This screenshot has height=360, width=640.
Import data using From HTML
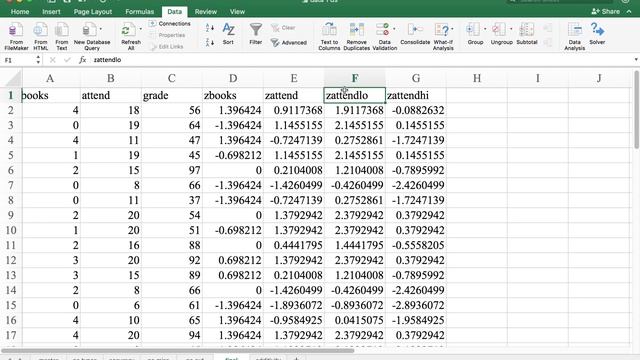pyautogui.click(x=40, y=36)
